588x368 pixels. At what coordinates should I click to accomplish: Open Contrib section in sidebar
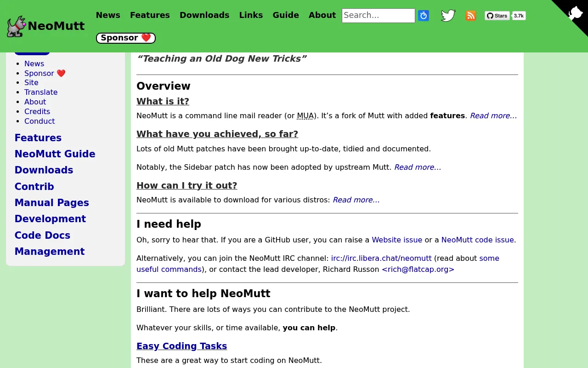click(34, 187)
